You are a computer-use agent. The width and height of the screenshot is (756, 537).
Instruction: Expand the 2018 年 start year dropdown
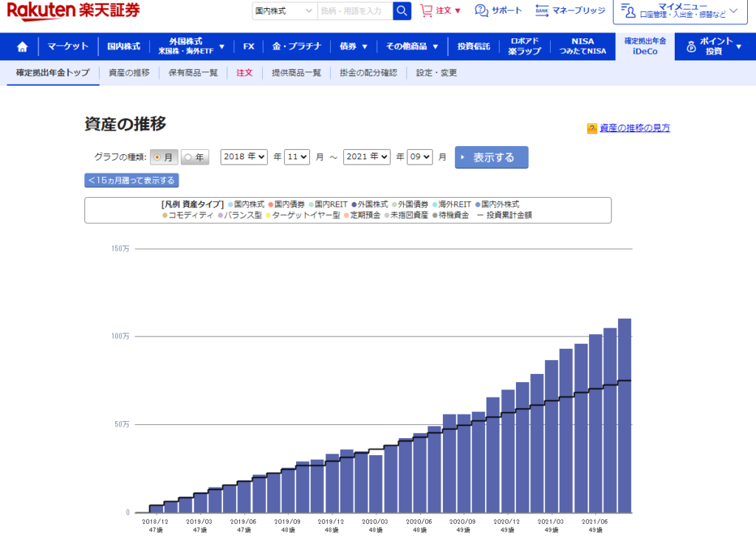click(244, 157)
